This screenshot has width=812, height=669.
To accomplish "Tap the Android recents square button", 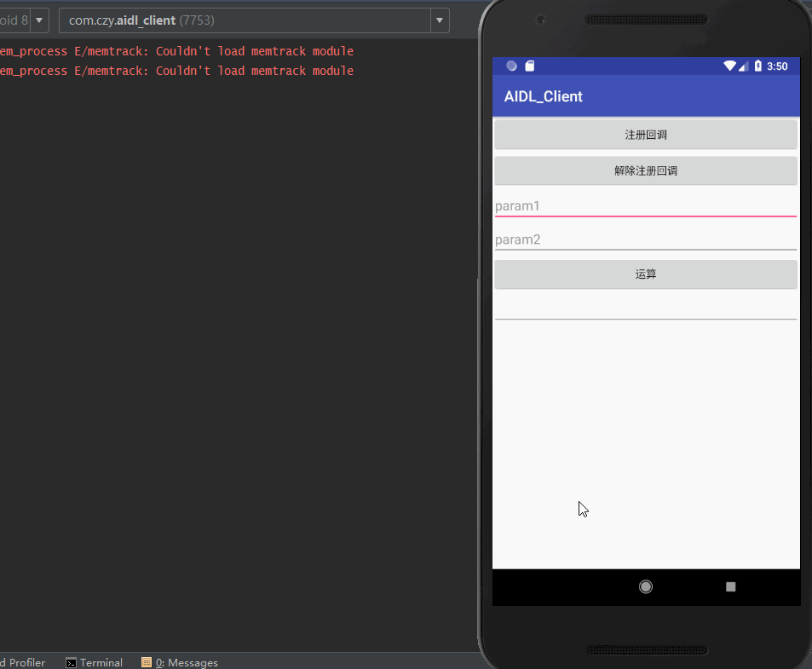I will [731, 586].
